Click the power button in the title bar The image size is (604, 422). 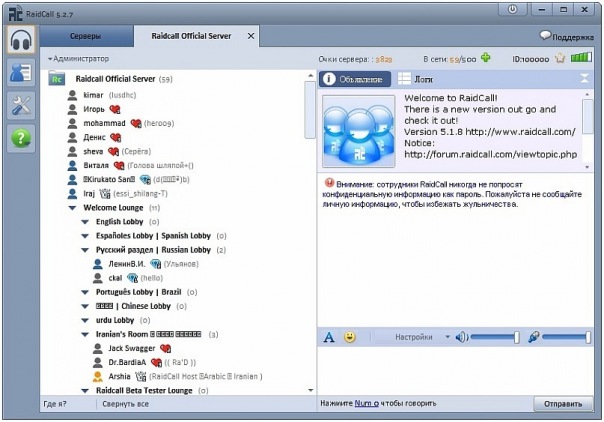(512, 9)
